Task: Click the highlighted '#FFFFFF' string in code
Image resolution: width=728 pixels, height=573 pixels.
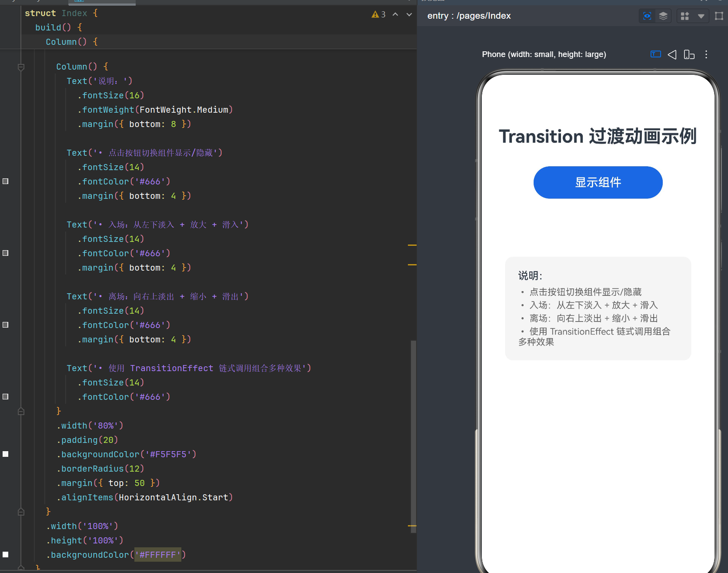Action: tap(157, 555)
